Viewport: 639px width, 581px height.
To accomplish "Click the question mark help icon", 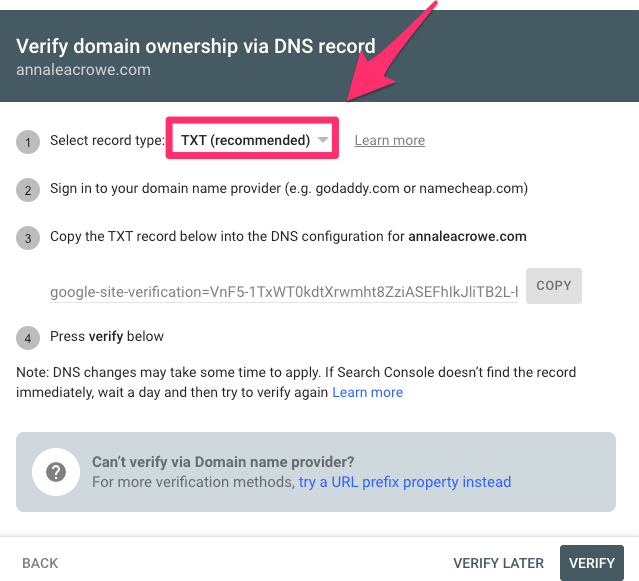I will pyautogui.click(x=56, y=472).
